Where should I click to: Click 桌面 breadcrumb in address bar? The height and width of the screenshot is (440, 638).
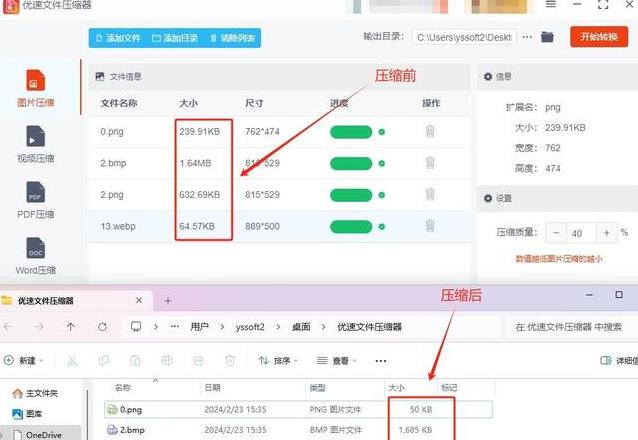tap(301, 327)
